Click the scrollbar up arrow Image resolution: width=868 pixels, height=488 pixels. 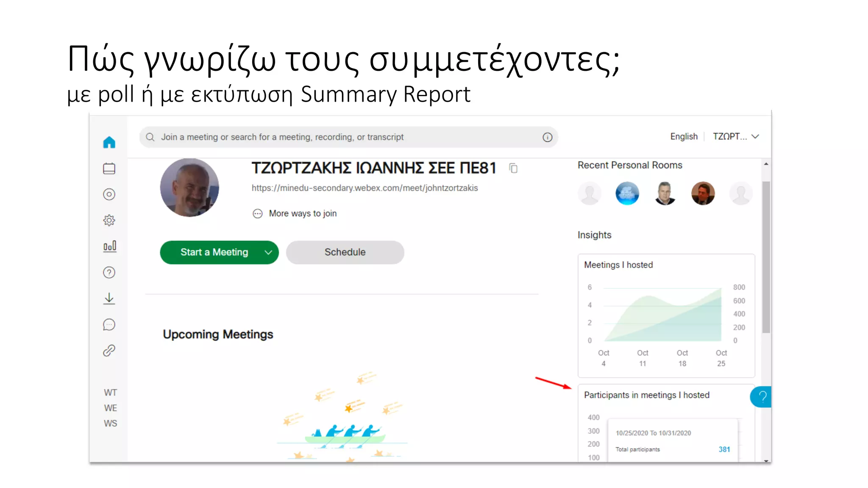(x=766, y=164)
